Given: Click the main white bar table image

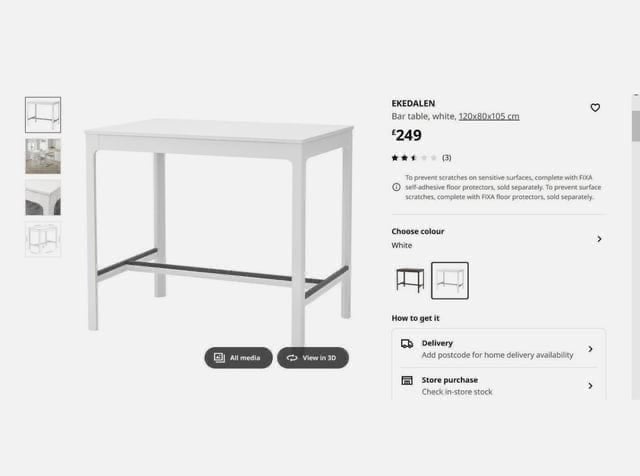Looking at the screenshot, I should tap(218, 229).
